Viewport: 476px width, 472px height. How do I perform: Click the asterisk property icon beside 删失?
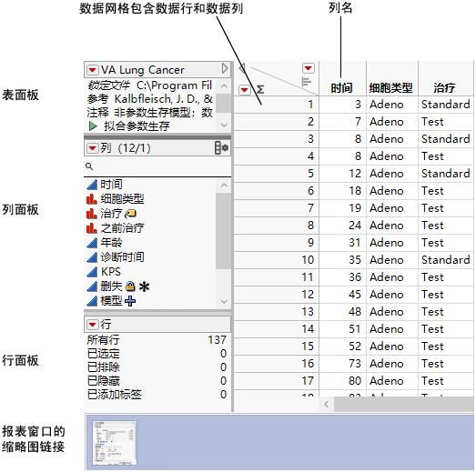pyautogui.click(x=144, y=286)
